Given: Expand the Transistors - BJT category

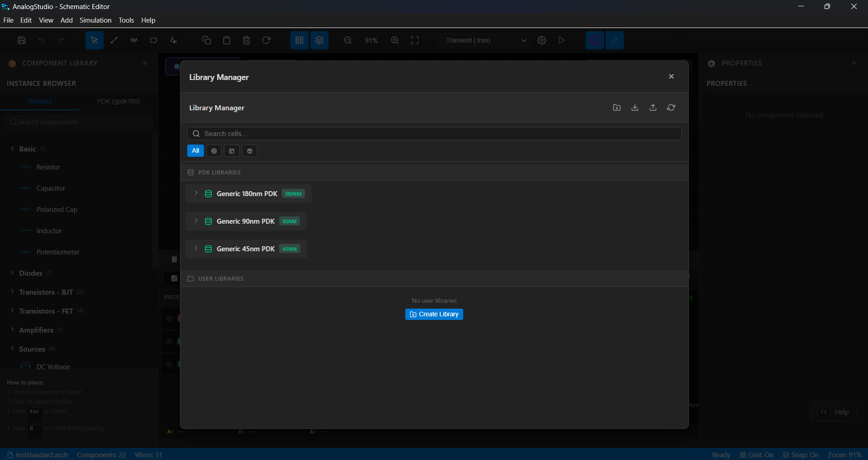Looking at the screenshot, I should [x=12, y=292].
